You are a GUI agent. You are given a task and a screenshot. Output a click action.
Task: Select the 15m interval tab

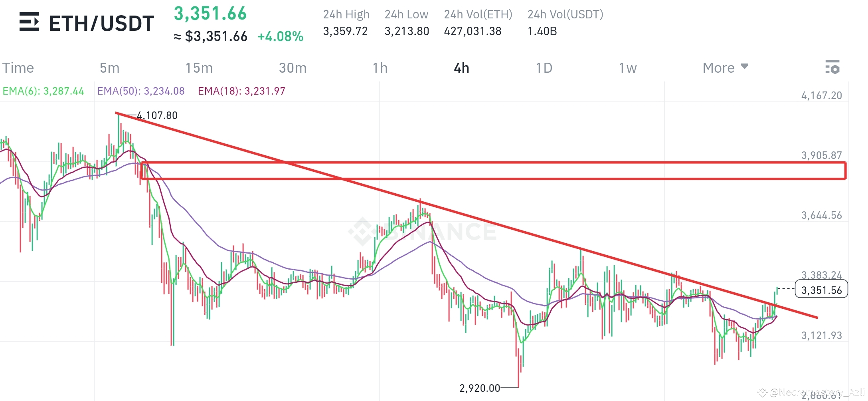(x=199, y=67)
